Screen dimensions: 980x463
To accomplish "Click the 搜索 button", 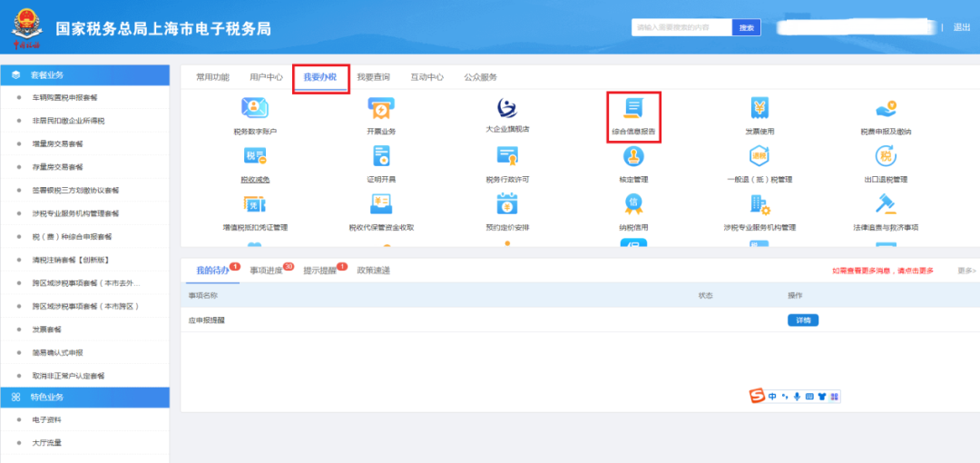I will [746, 27].
